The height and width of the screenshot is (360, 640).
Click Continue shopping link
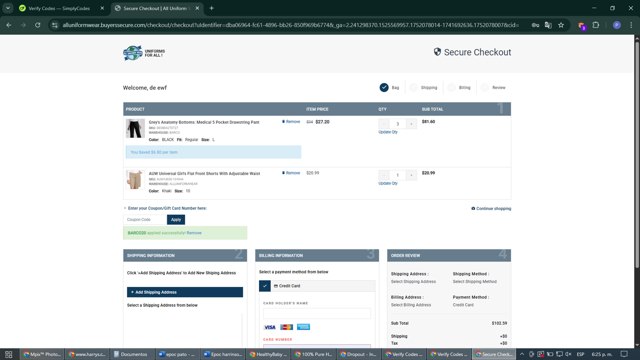click(491, 209)
